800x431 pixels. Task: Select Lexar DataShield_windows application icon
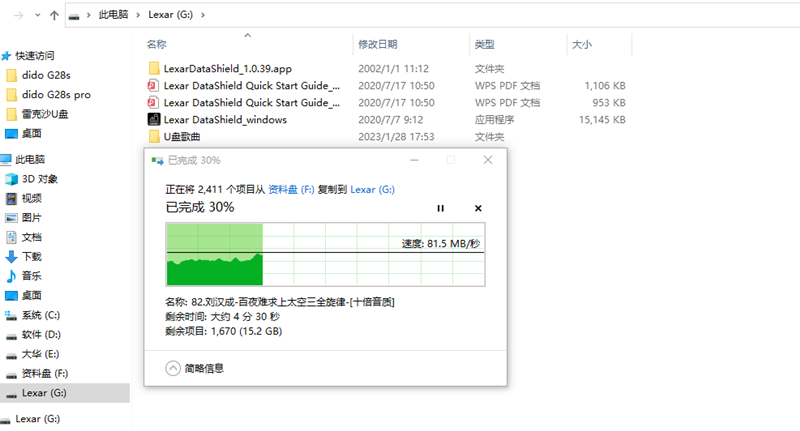154,119
